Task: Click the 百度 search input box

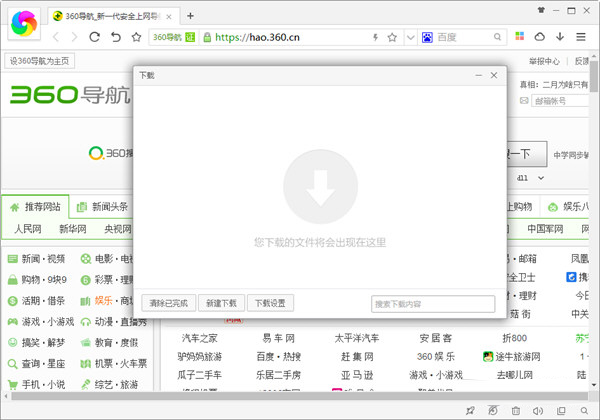Action: 463,37
